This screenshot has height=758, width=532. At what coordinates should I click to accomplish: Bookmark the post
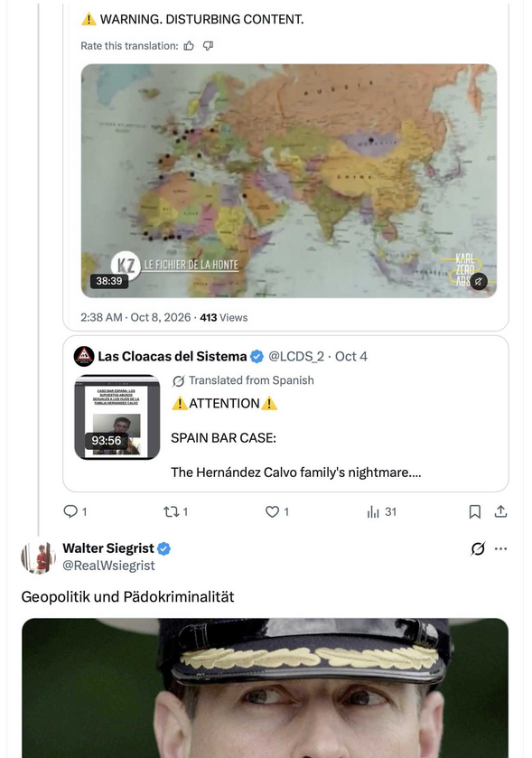click(475, 511)
